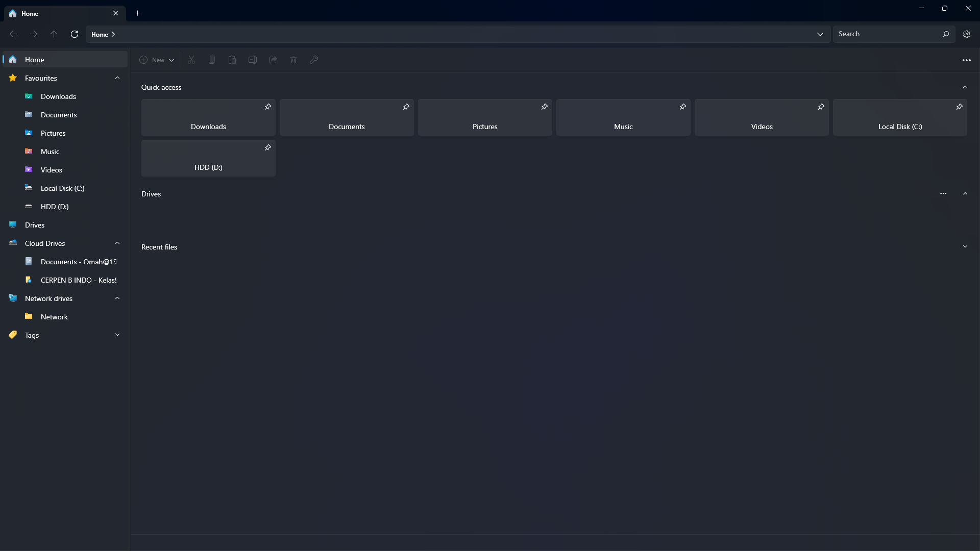
Task: Unpin HDD (D:) from Quick access
Action: (267, 147)
